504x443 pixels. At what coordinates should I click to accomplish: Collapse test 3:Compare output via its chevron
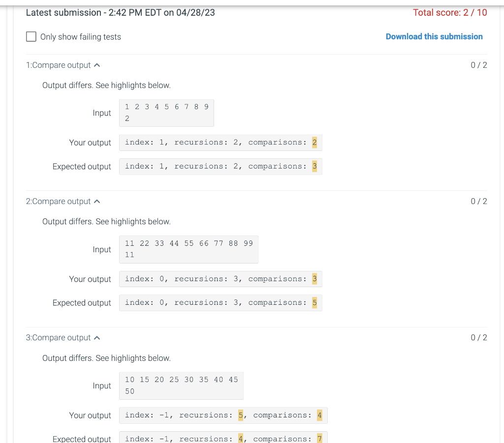pyautogui.click(x=96, y=337)
